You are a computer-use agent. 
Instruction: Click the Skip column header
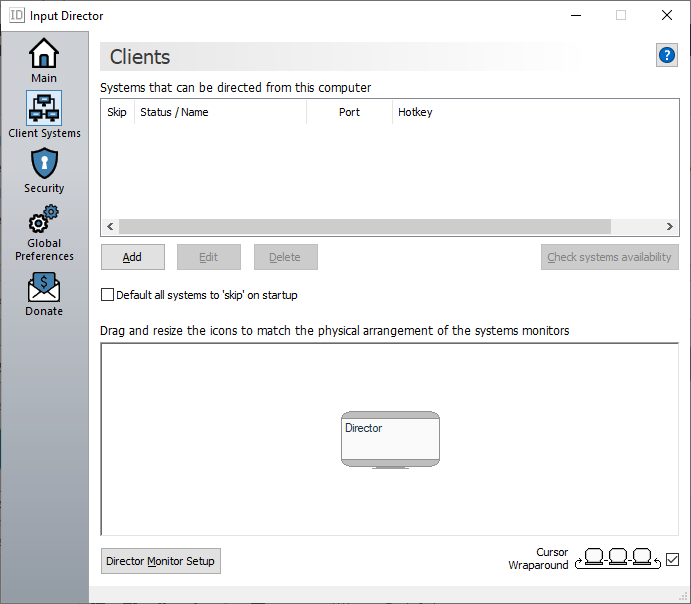pos(118,112)
